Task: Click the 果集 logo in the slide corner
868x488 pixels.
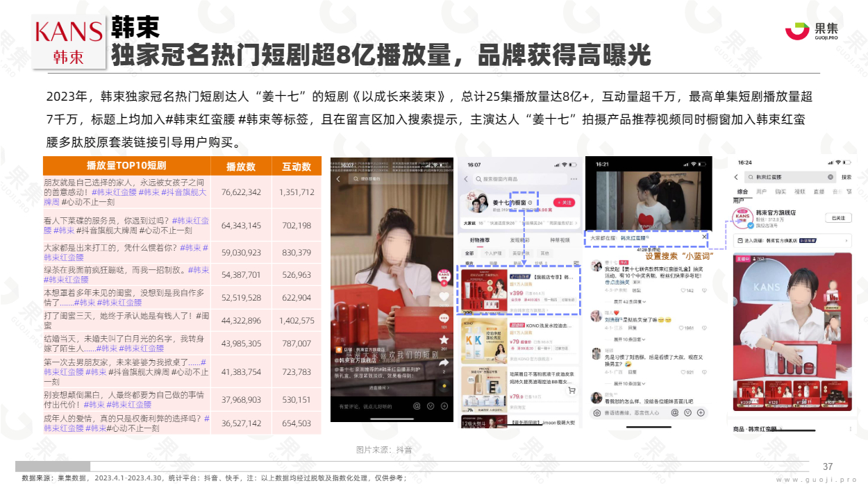Action: (812, 31)
